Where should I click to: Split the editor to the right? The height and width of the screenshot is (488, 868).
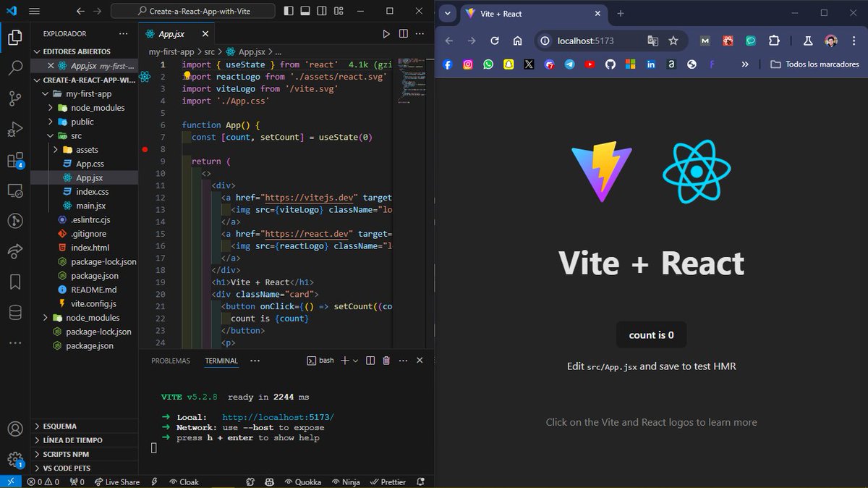click(x=404, y=34)
